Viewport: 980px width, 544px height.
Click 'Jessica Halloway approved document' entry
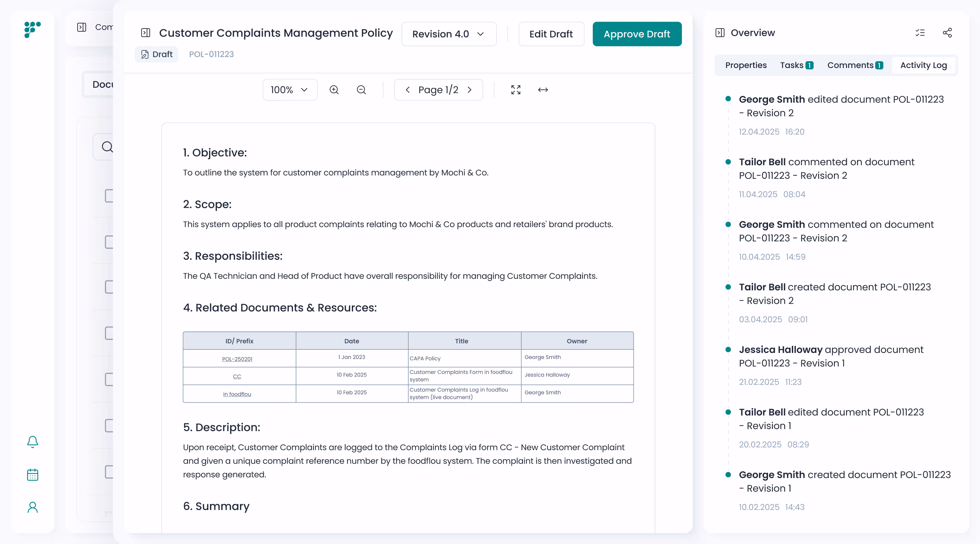tap(831, 356)
